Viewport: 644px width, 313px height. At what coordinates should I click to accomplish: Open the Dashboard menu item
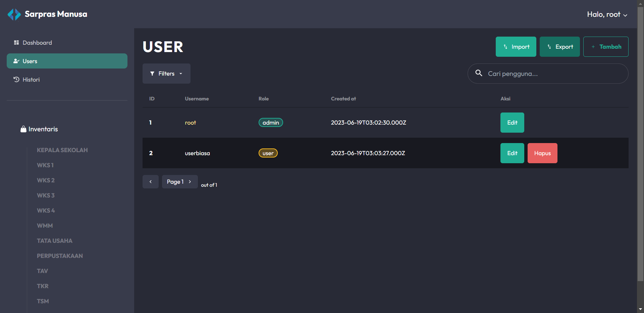[x=67, y=43]
